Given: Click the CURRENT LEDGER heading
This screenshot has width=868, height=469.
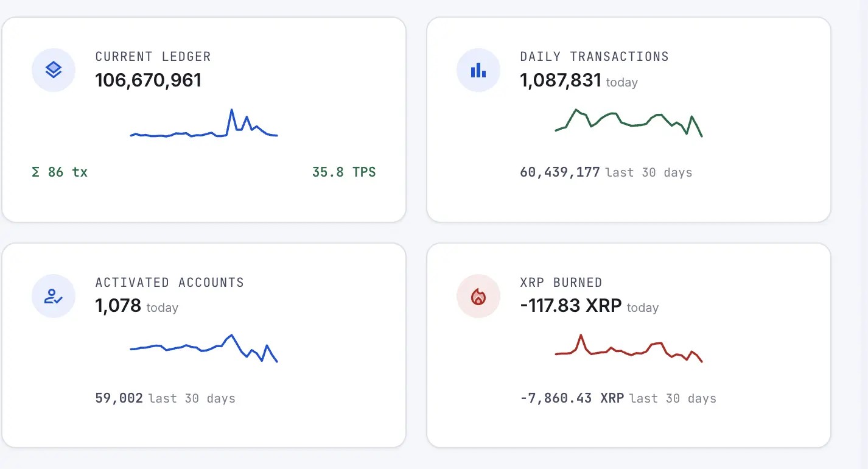Looking at the screenshot, I should pos(153,57).
